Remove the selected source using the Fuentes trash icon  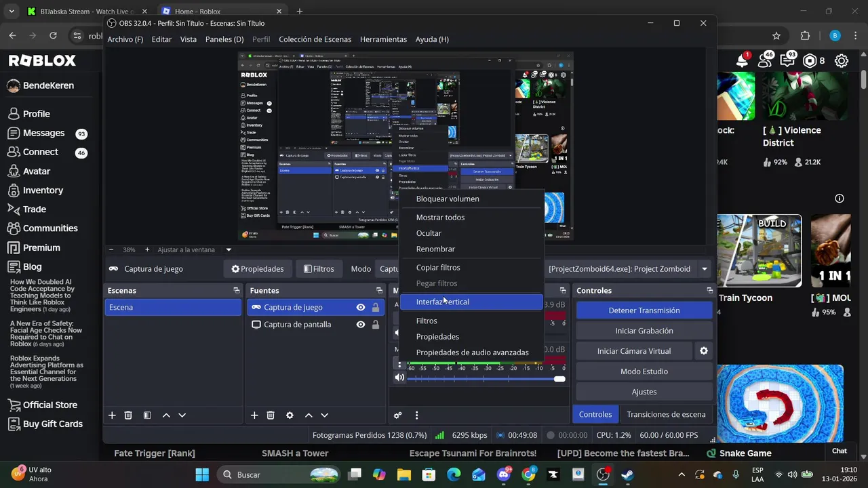(271, 415)
